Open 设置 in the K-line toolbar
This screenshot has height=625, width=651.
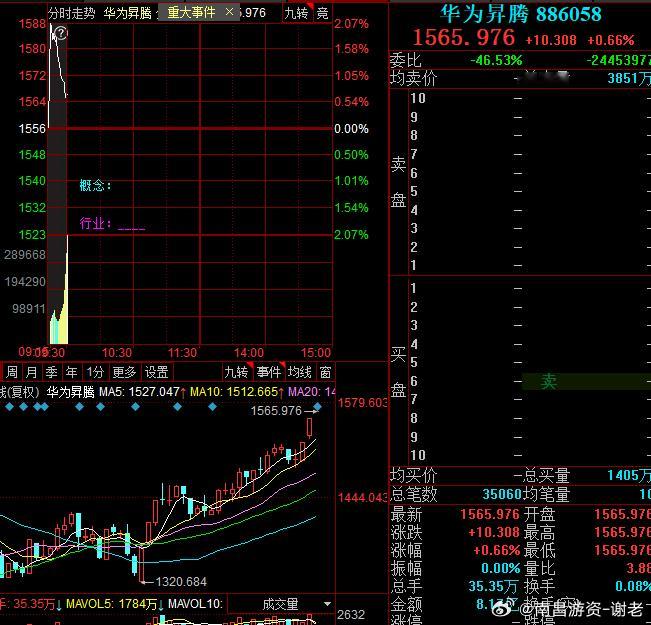(x=157, y=372)
